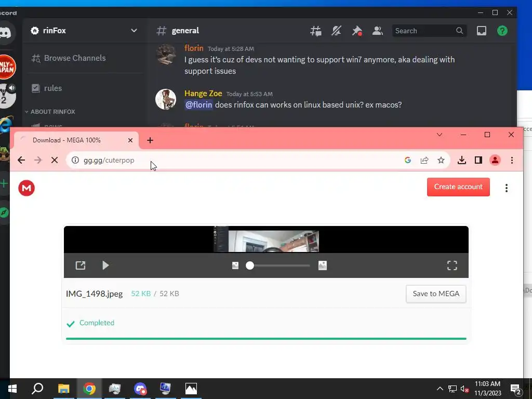Viewport: 532px width, 399px height.
Task: Click the @florin mention in message
Action: [x=198, y=105]
